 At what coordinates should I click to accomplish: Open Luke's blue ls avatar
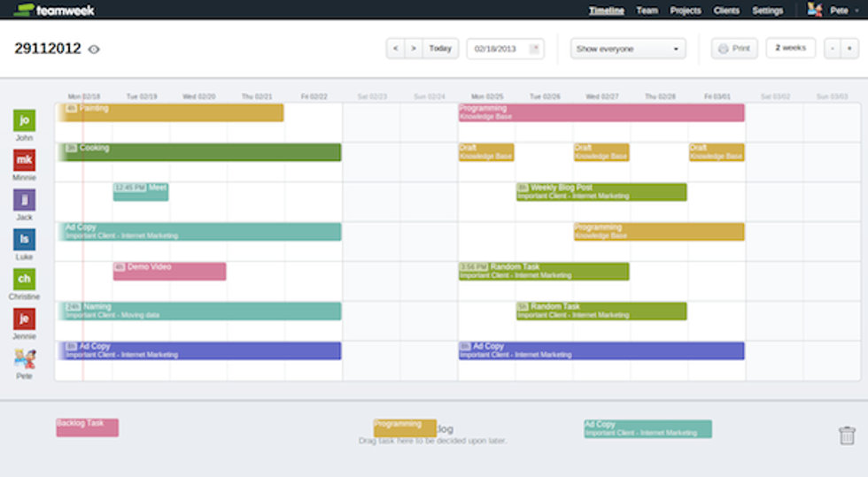(25, 240)
